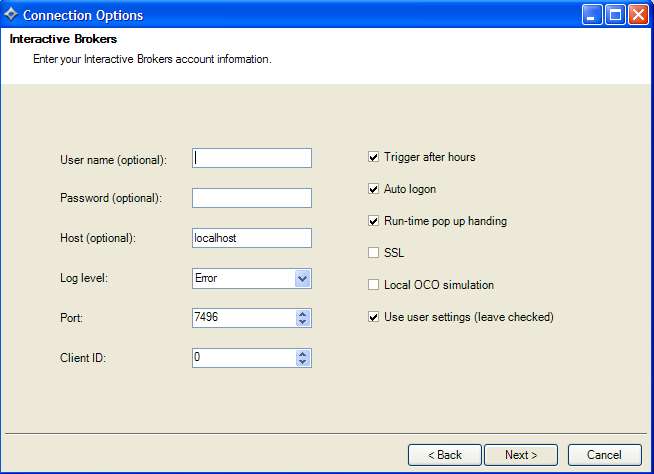Maximize the Connection Options window
Screen dimensions: 654x474
pos(615,15)
